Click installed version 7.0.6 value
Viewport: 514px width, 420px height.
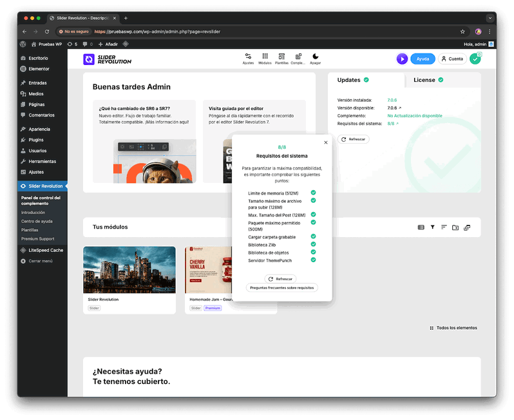click(392, 100)
